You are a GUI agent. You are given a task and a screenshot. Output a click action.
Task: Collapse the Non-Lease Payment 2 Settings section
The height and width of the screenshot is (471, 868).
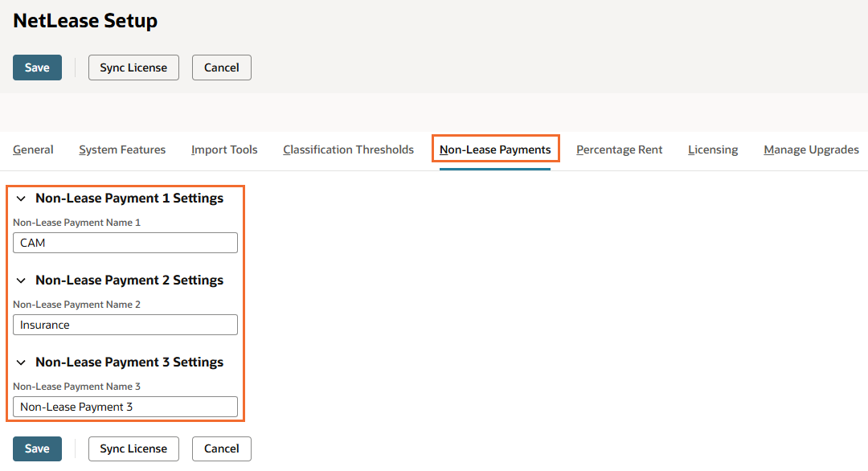click(21, 281)
